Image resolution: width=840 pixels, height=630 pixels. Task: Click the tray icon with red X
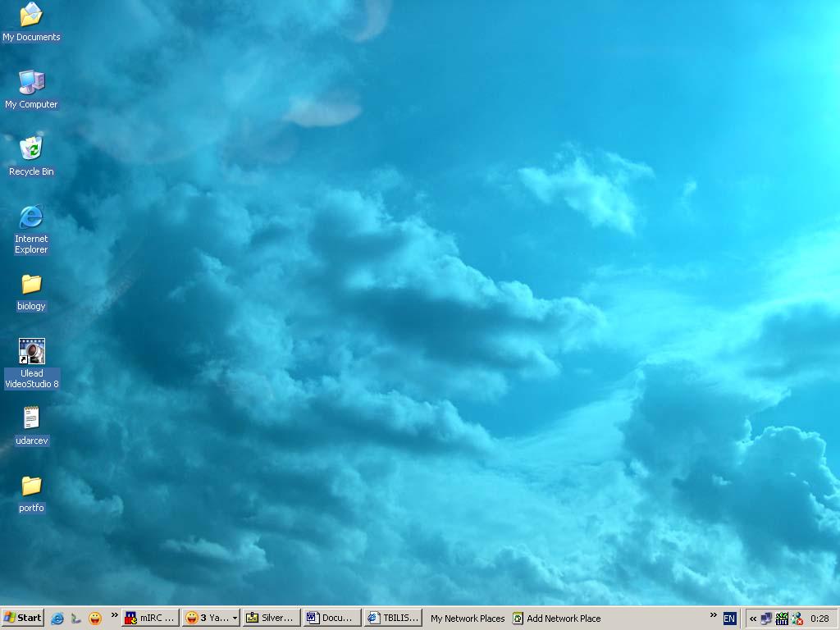click(797, 619)
